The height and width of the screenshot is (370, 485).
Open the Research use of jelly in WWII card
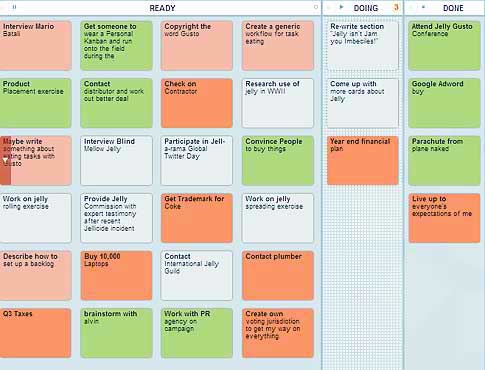coord(278,103)
